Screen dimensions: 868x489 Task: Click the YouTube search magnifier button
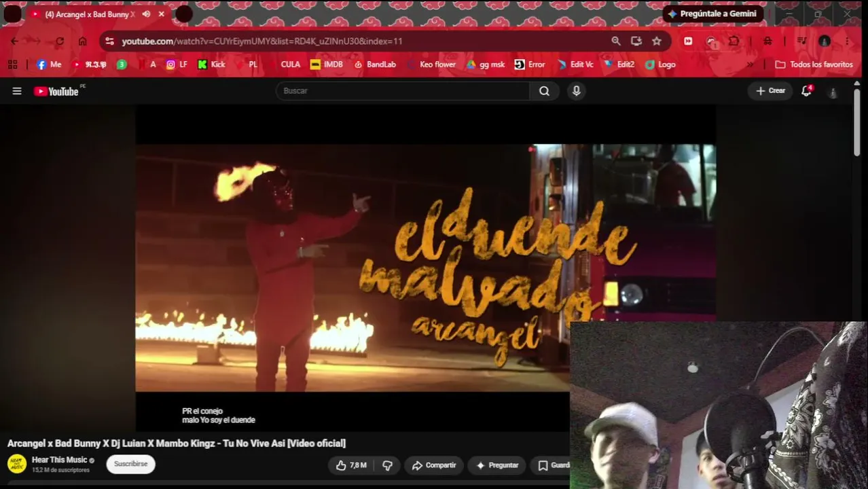click(544, 91)
